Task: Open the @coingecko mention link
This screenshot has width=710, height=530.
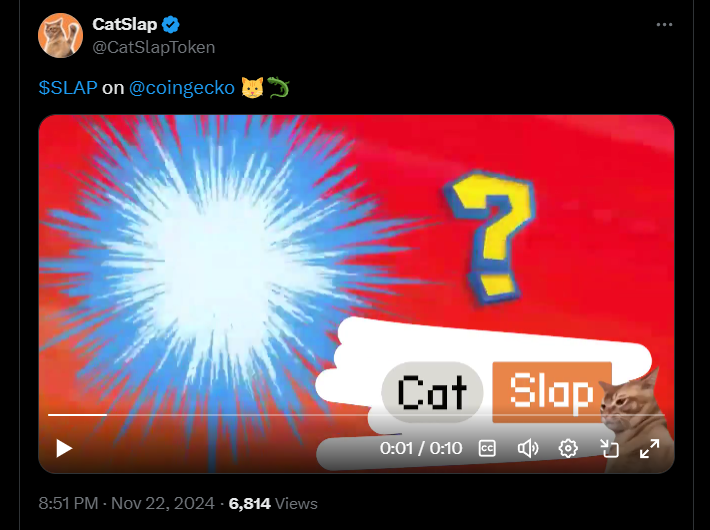Action: (x=182, y=87)
